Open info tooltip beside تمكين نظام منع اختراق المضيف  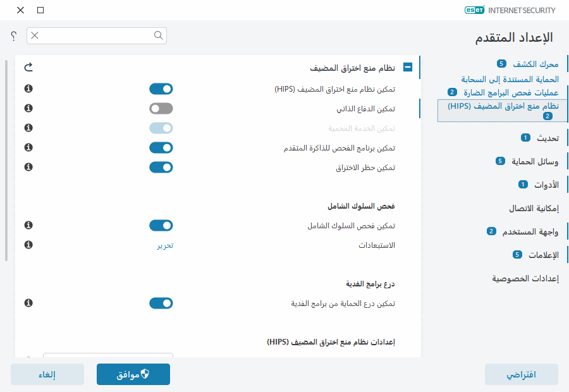click(28, 89)
